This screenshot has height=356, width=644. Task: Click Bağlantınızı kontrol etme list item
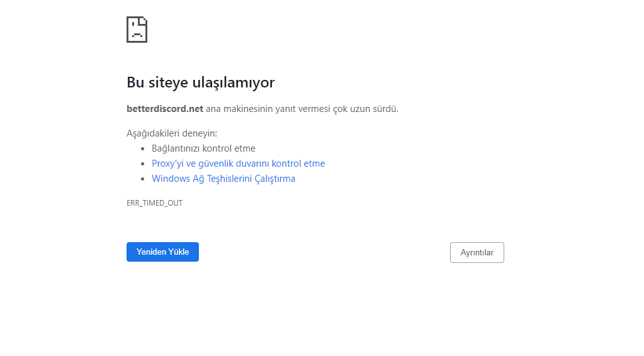[204, 148]
